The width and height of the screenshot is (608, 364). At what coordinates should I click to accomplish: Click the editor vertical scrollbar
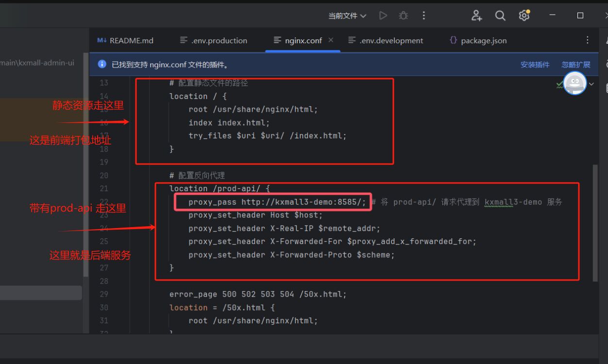[x=595, y=223]
